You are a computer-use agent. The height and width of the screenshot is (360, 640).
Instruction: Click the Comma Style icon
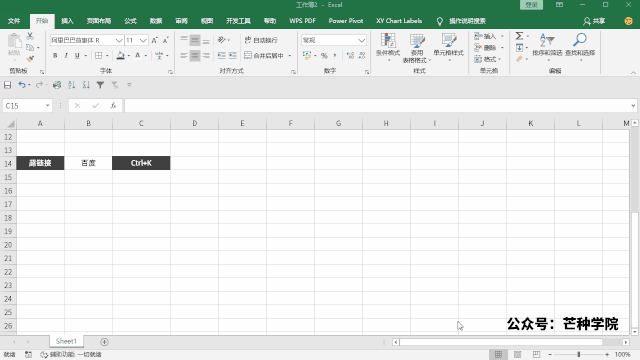[x=335, y=56]
